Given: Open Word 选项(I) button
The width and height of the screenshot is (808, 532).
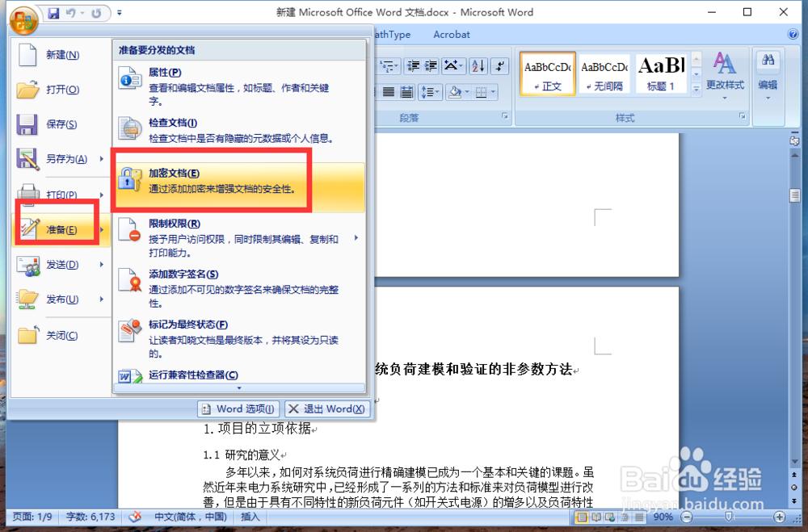Looking at the screenshot, I should (x=238, y=409).
